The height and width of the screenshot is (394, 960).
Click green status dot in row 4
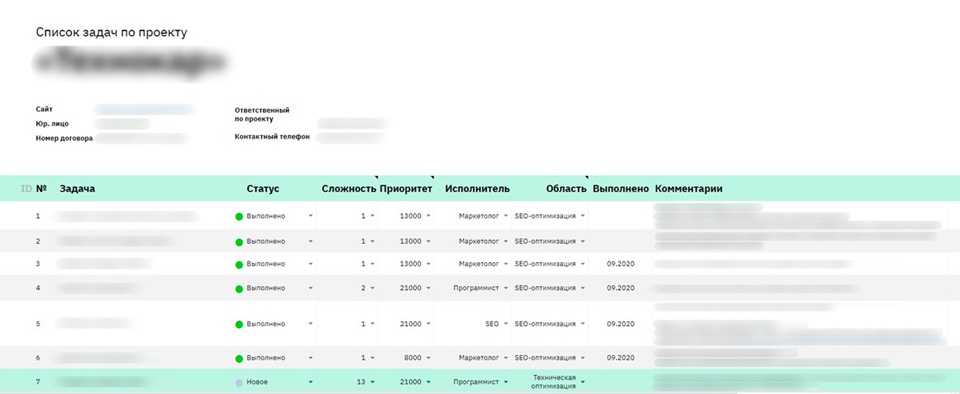[239, 289]
